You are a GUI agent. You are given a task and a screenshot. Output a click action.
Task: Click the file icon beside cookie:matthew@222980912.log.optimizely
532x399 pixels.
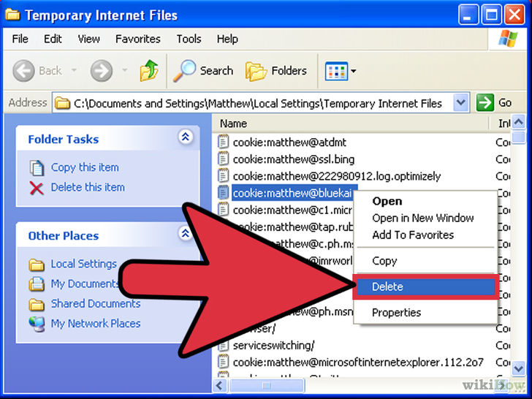223,175
